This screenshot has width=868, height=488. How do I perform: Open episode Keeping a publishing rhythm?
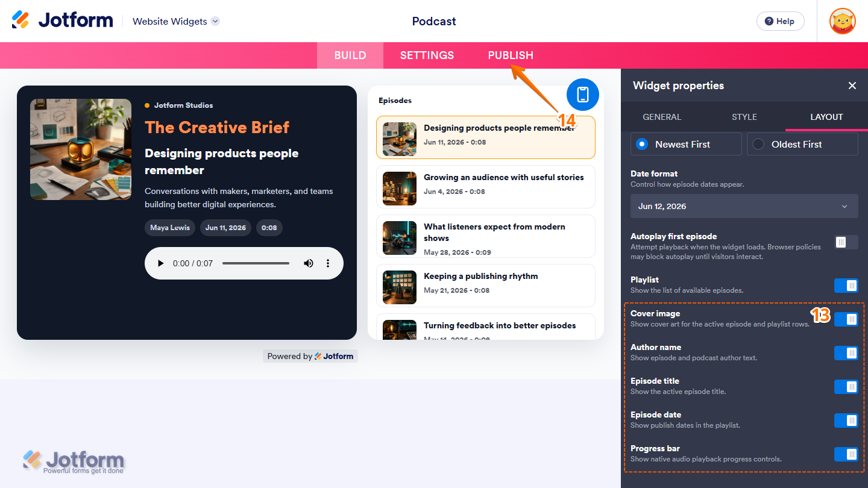click(486, 286)
